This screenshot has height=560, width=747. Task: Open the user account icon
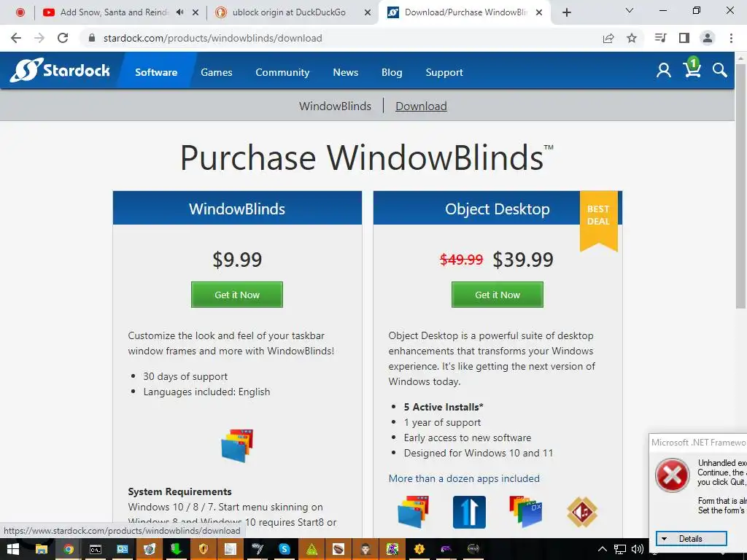click(663, 71)
